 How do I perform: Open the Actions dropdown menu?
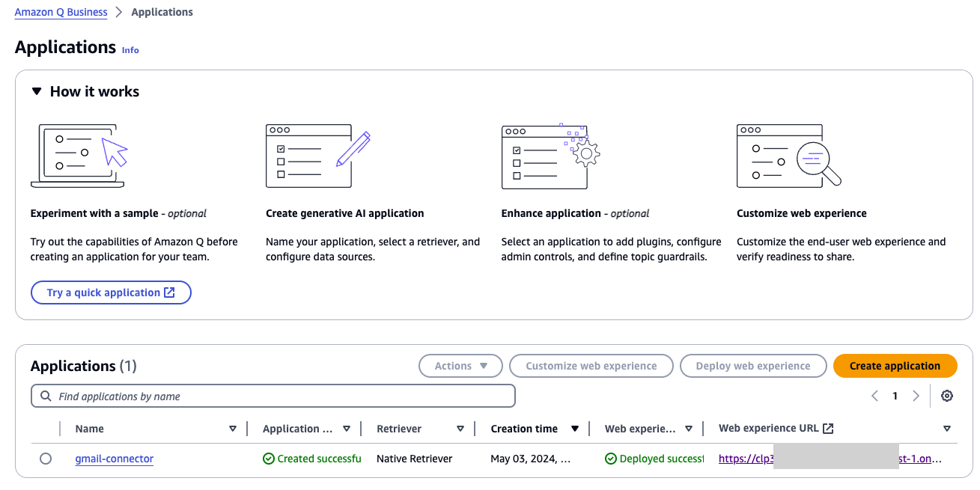click(460, 366)
